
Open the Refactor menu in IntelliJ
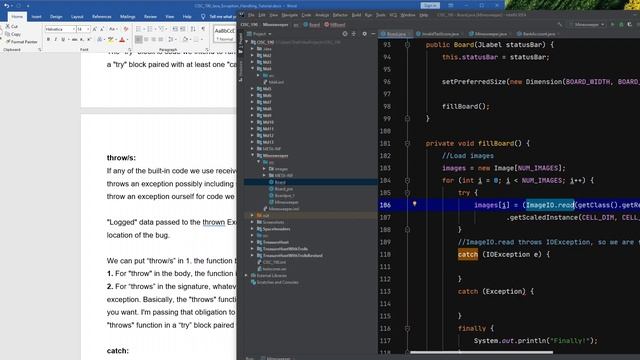(340, 15)
